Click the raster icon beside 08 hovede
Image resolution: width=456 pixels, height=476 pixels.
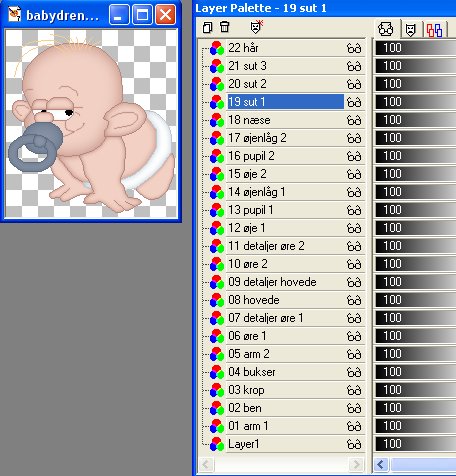point(217,300)
